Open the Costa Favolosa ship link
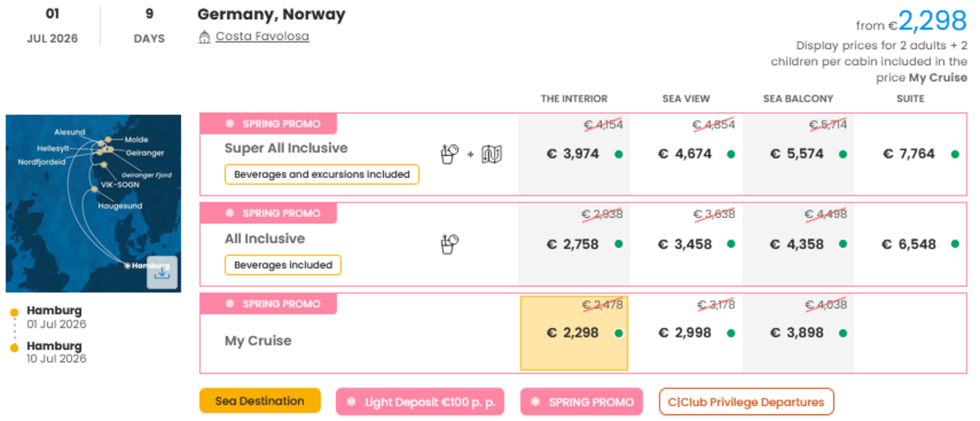The width and height of the screenshot is (980, 421). (262, 36)
